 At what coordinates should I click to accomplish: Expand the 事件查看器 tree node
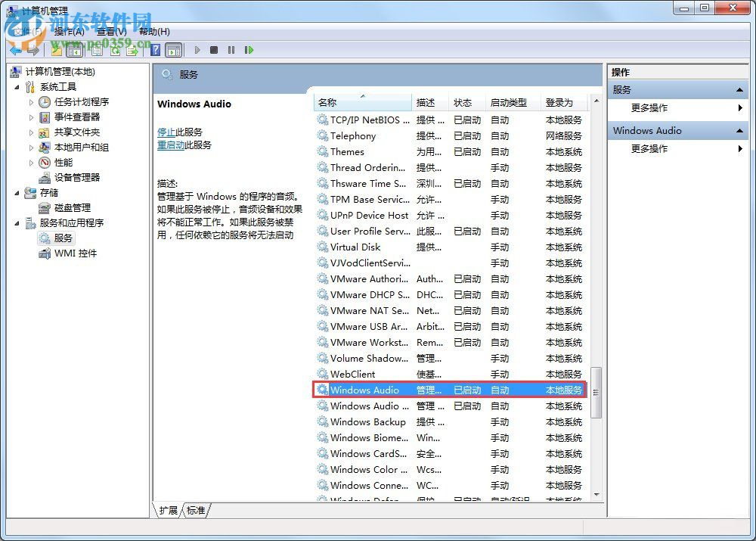coord(33,117)
